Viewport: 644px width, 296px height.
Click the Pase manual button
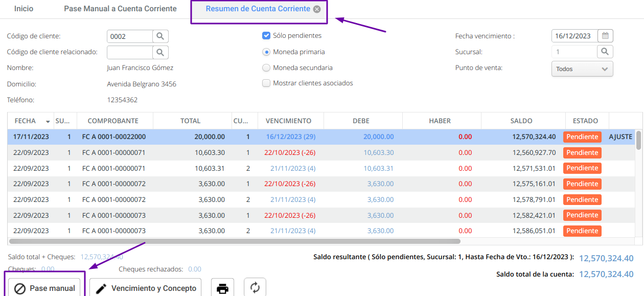tap(44, 288)
